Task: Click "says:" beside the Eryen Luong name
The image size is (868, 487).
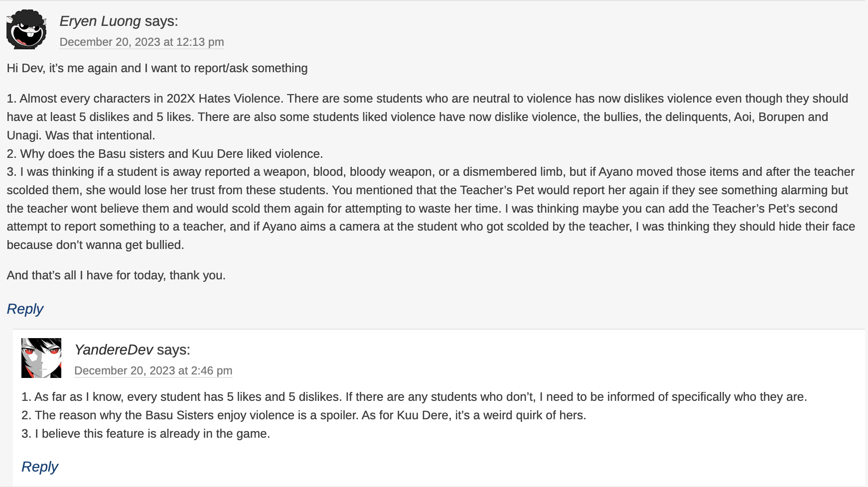Action: click(161, 21)
